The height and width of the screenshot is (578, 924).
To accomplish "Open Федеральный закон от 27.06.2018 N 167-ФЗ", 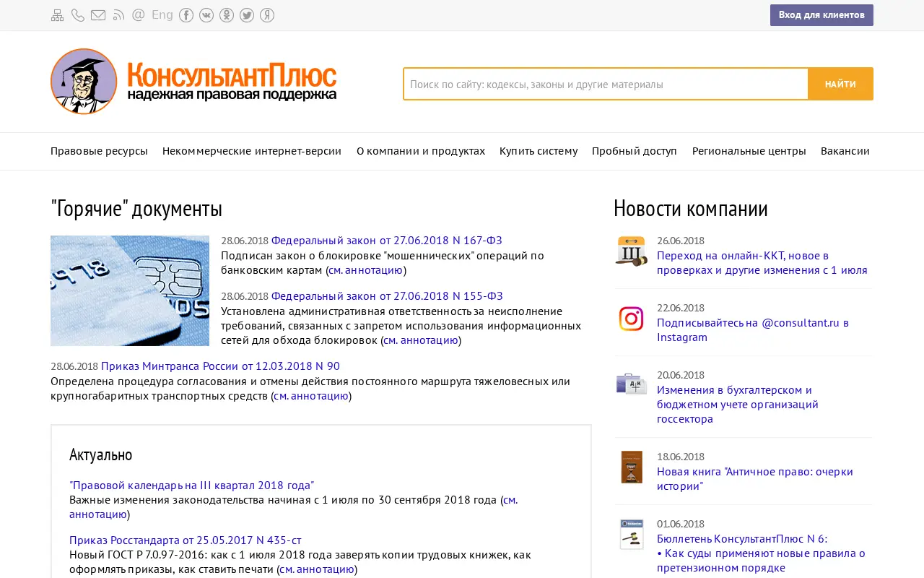I will tap(387, 241).
